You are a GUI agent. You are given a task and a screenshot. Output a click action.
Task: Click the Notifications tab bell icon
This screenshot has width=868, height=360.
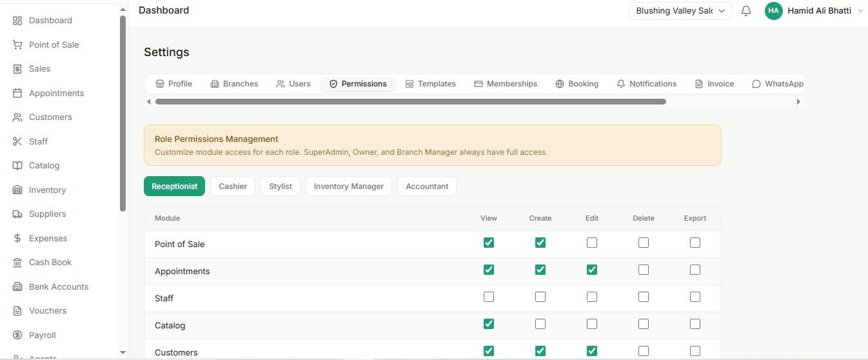(x=621, y=84)
